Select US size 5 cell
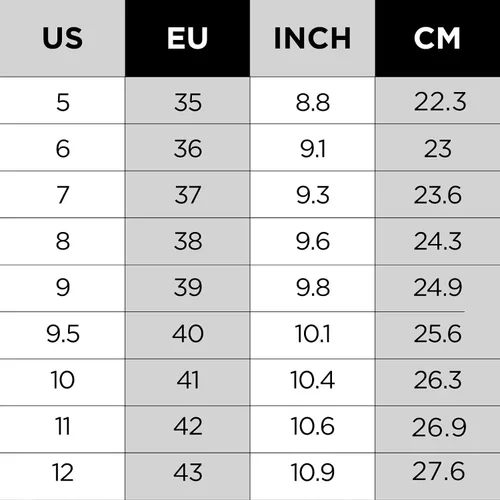 click(x=62, y=101)
